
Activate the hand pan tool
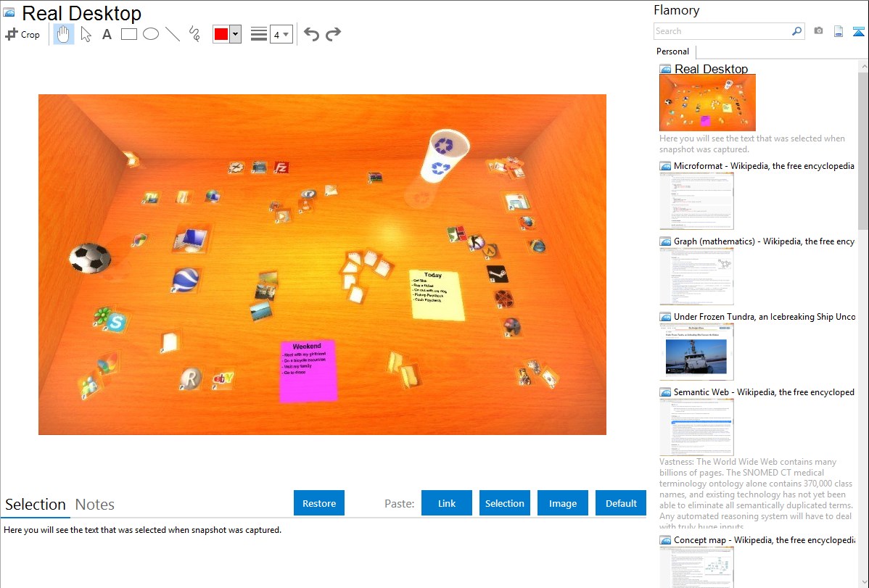tap(64, 34)
